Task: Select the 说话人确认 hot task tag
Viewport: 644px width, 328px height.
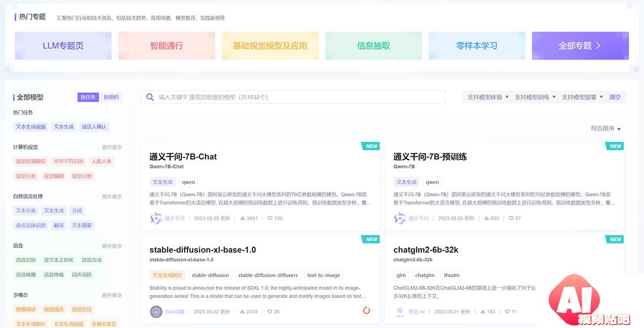Action: pyautogui.click(x=94, y=127)
